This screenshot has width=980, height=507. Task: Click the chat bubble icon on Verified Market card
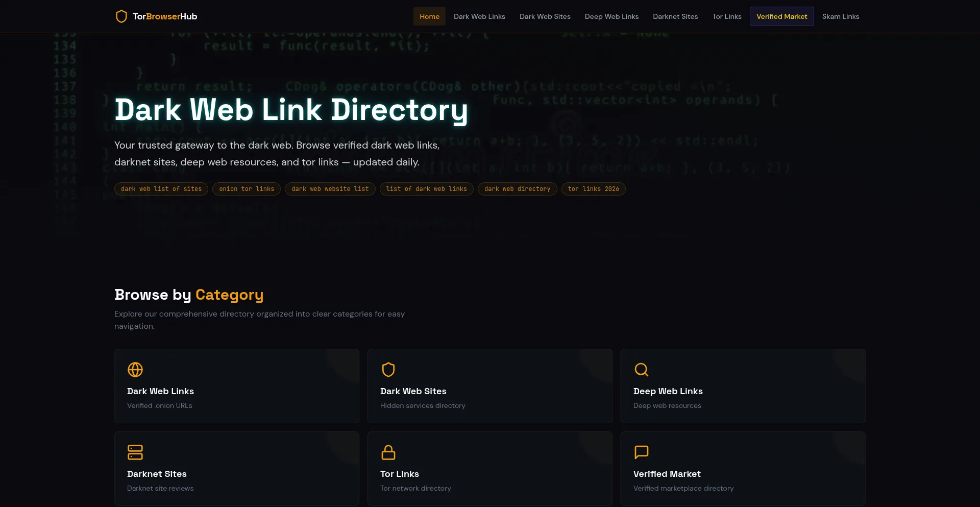[x=642, y=452]
